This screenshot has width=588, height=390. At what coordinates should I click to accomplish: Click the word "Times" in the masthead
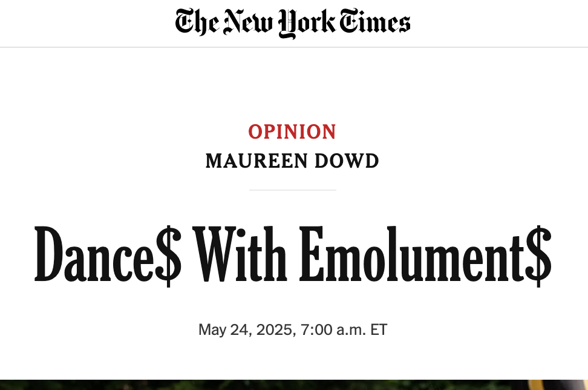tap(375, 22)
